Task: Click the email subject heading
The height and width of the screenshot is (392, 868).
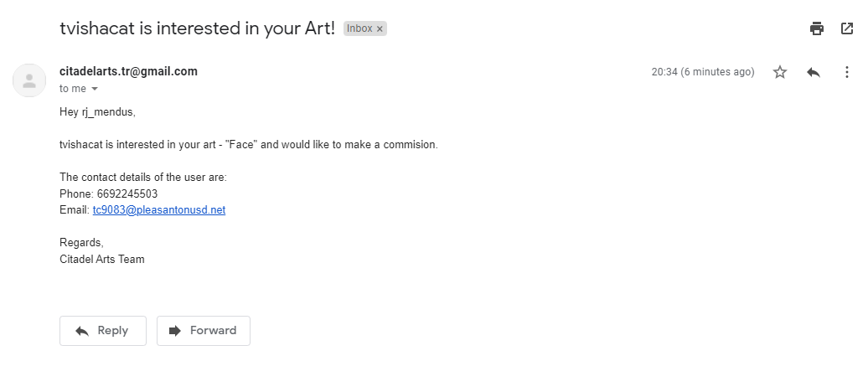Action: (197, 28)
